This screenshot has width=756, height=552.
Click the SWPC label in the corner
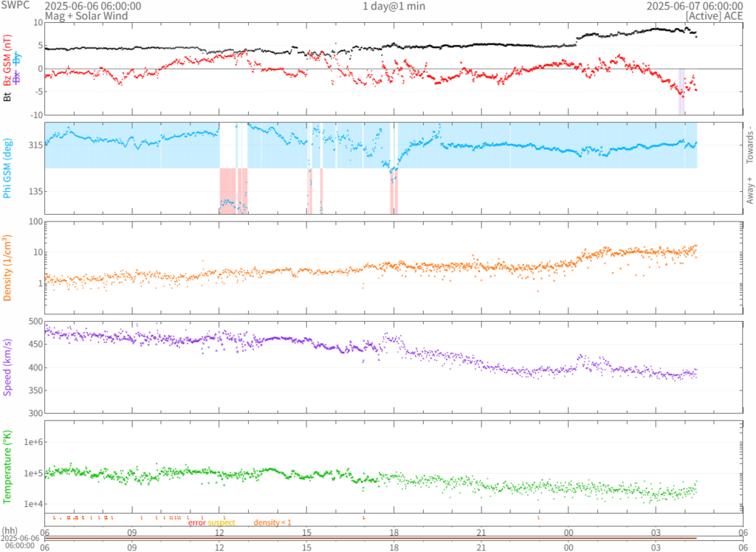coord(15,6)
